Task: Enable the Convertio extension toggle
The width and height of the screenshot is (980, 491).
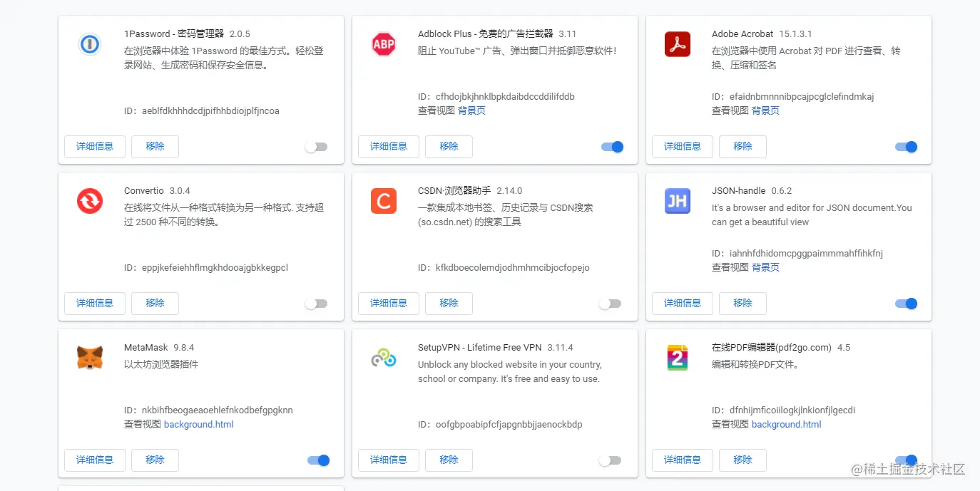Action: pos(316,304)
